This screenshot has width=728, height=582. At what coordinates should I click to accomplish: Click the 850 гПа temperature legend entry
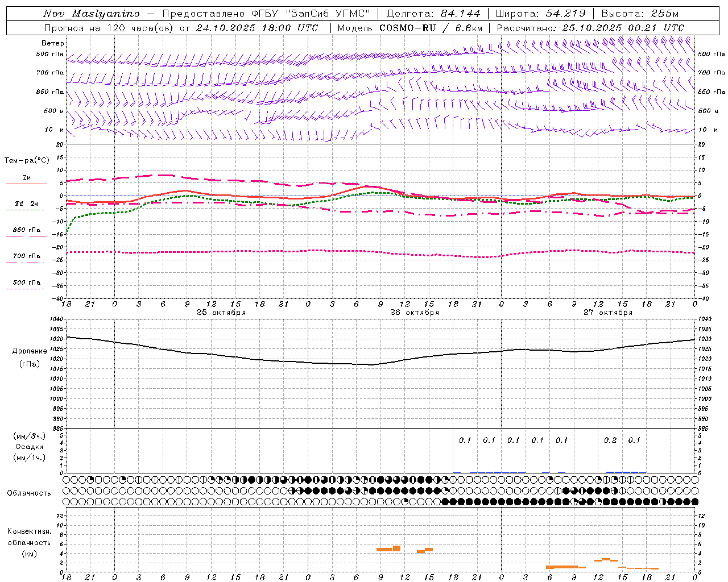tap(26, 230)
